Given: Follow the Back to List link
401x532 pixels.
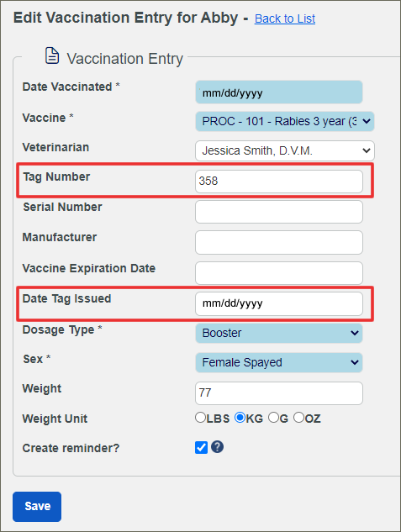Looking at the screenshot, I should 285,18.
